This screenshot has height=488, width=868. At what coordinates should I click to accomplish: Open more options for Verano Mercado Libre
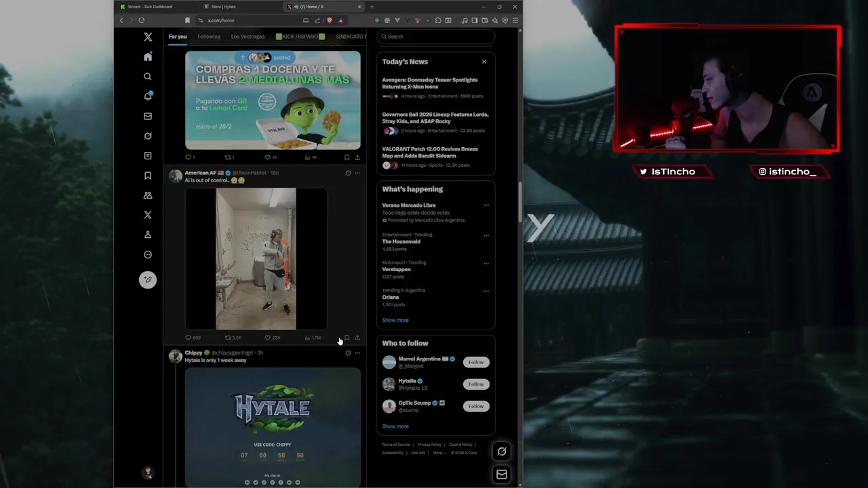coord(486,205)
